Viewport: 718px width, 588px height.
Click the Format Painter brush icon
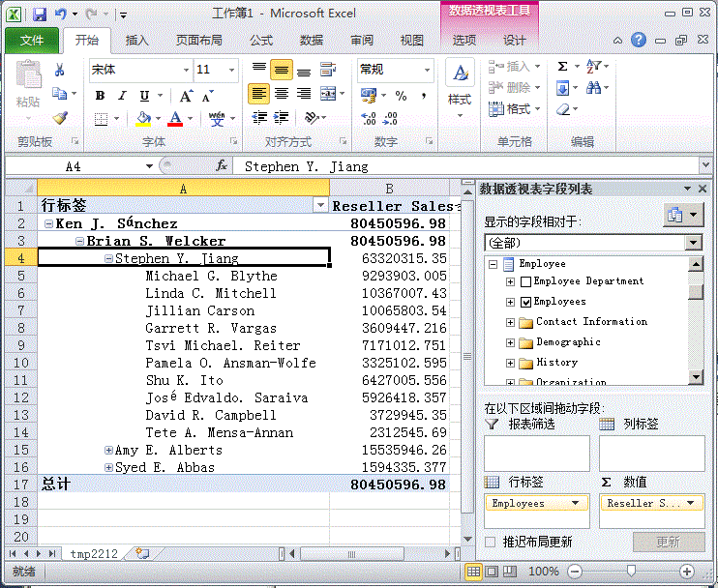coord(60,118)
